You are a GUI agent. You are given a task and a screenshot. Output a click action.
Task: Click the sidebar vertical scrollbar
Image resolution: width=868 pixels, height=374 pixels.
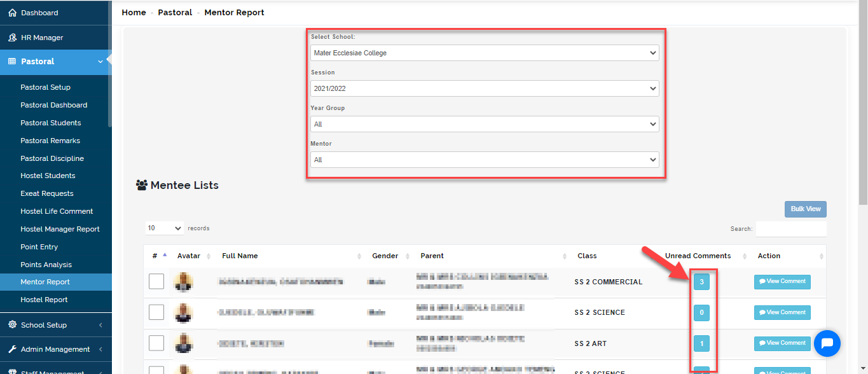tap(109, 64)
